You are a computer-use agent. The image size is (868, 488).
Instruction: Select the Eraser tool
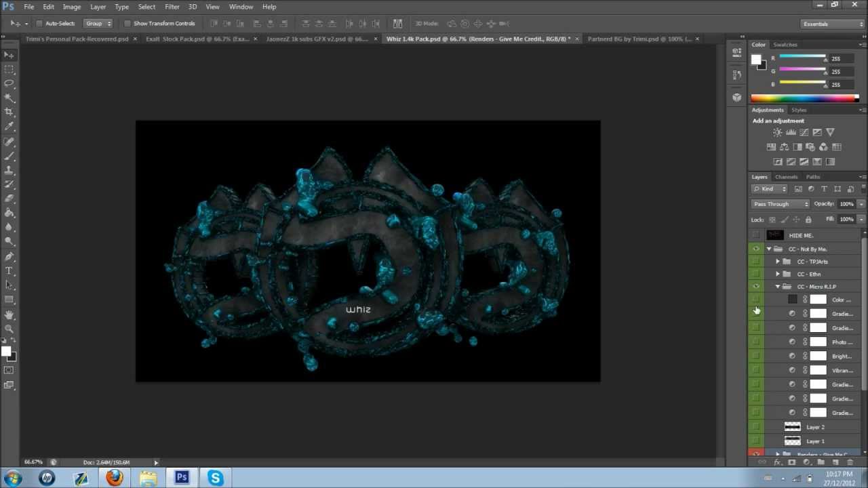click(9, 199)
